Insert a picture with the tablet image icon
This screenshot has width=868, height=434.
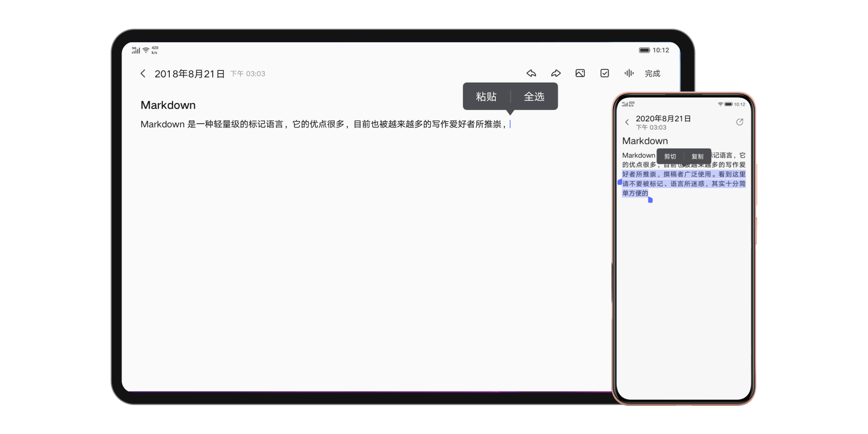pyautogui.click(x=580, y=73)
